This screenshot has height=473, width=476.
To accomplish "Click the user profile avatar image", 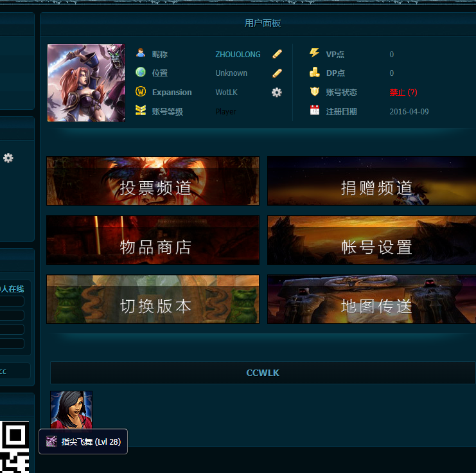I will (86, 83).
